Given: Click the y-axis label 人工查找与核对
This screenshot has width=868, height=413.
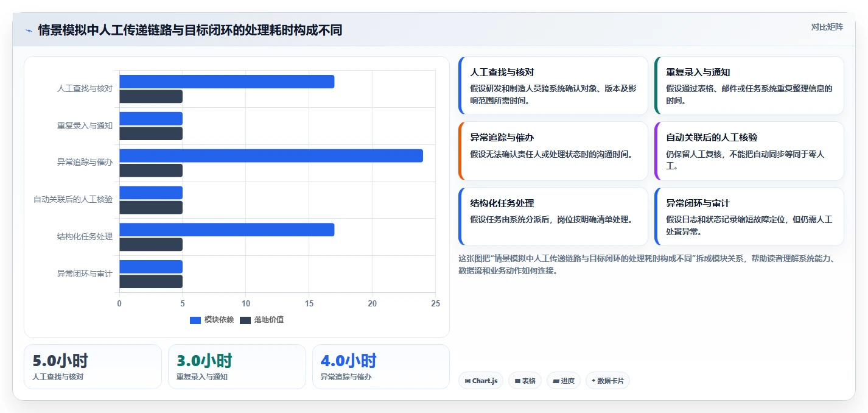Looking at the screenshot, I should (85, 89).
